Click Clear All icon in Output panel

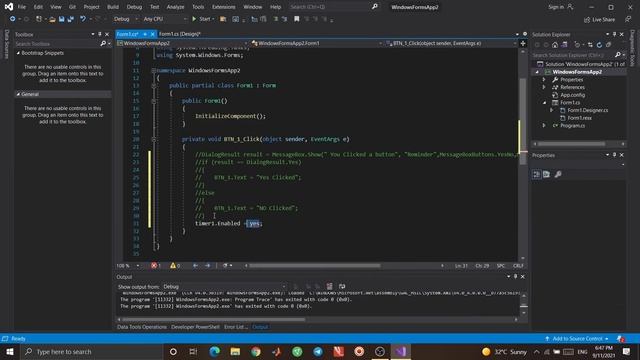pyautogui.click(x=329, y=287)
